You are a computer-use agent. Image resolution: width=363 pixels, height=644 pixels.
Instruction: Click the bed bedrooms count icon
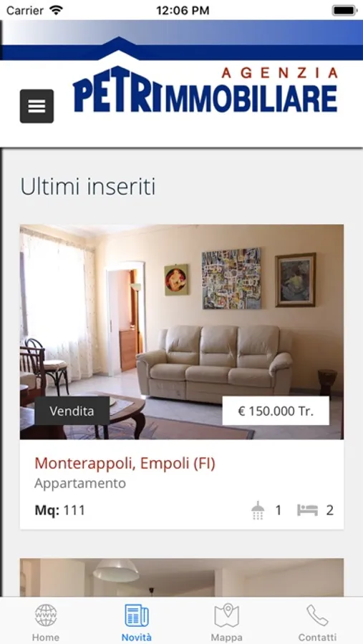[307, 510]
